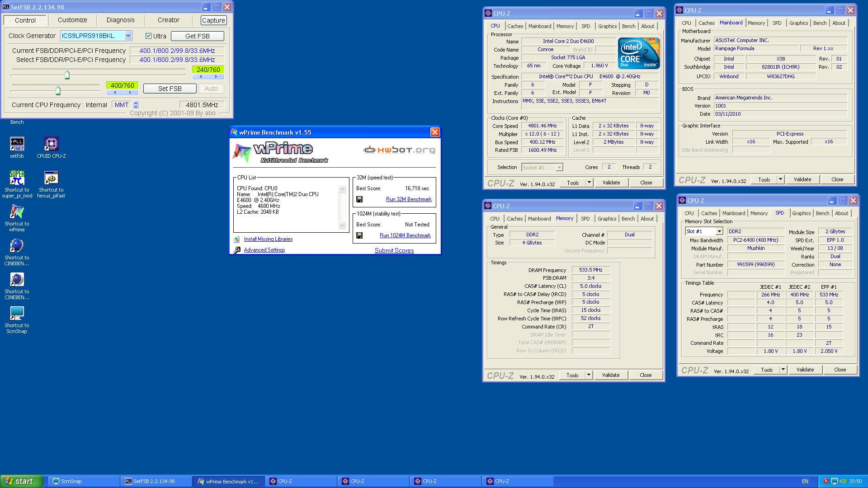Screen dimensions: 868x488
Task: Click the security shield tray icon
Action: [x=826, y=481]
